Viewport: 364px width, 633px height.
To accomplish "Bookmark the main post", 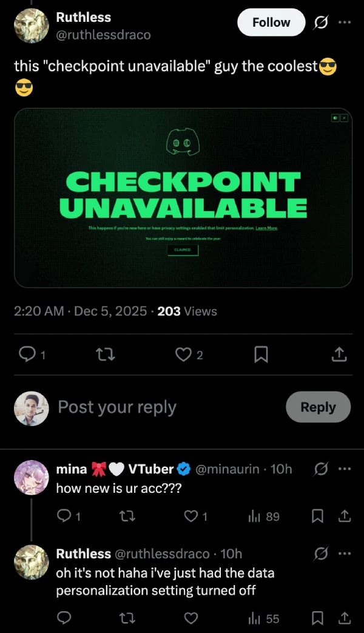I will (261, 354).
